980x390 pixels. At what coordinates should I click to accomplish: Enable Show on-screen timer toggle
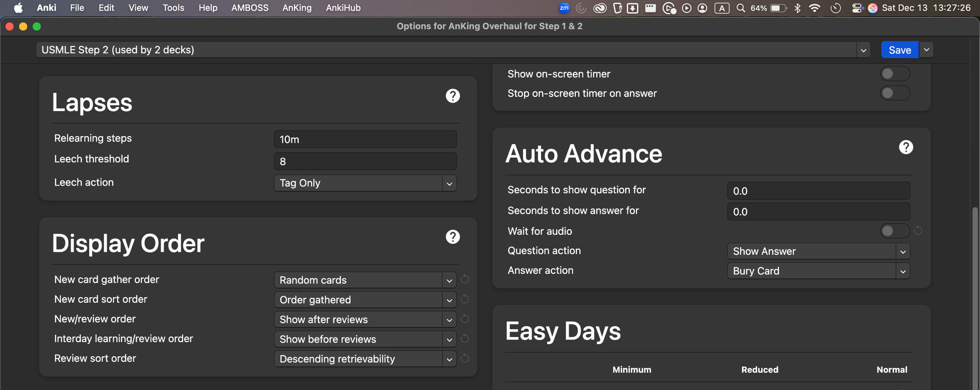click(x=894, y=74)
